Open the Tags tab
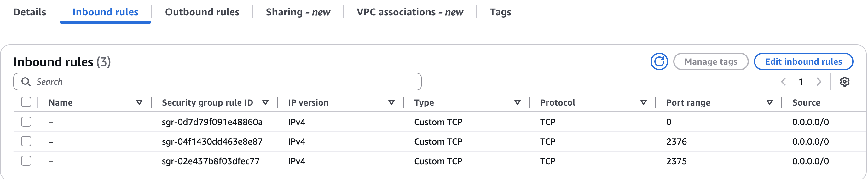868x179 pixels. (501, 12)
